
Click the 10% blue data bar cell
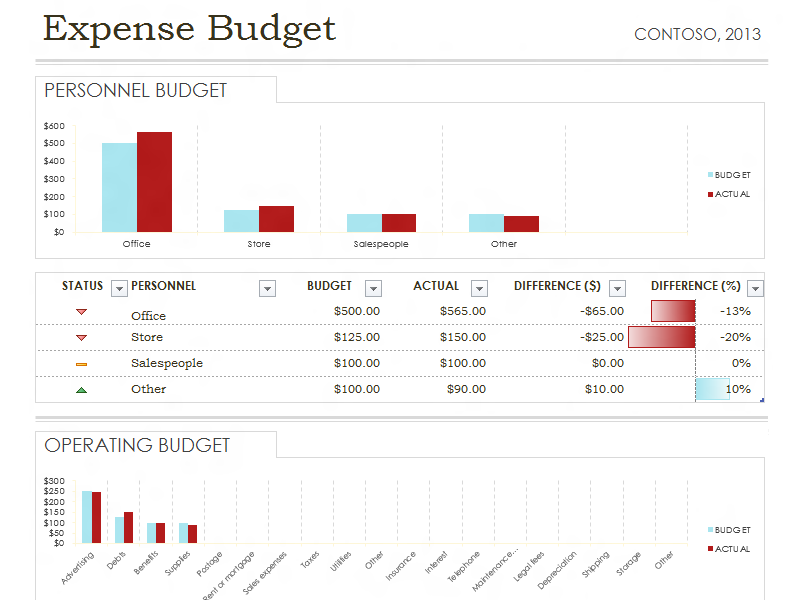click(696, 389)
